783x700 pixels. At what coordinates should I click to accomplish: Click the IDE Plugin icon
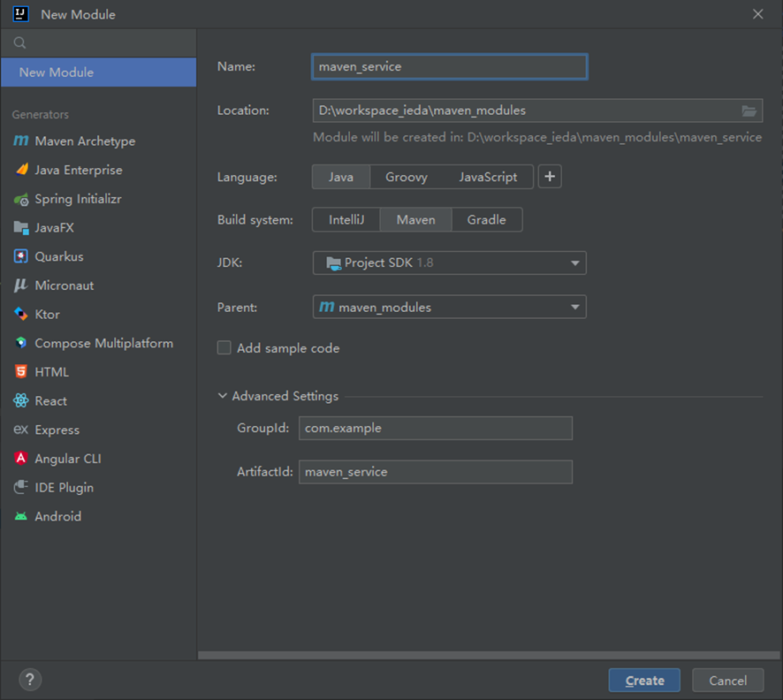[21, 487]
